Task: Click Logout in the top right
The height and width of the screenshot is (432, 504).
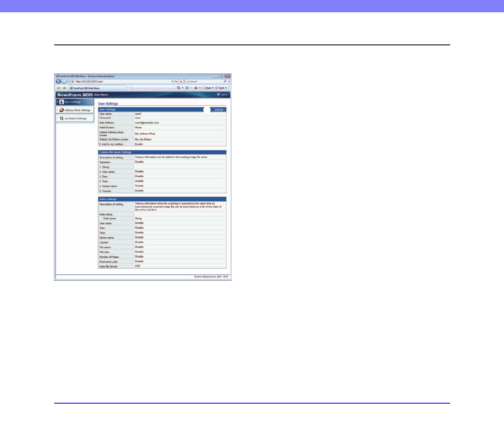Action: pyautogui.click(x=224, y=95)
